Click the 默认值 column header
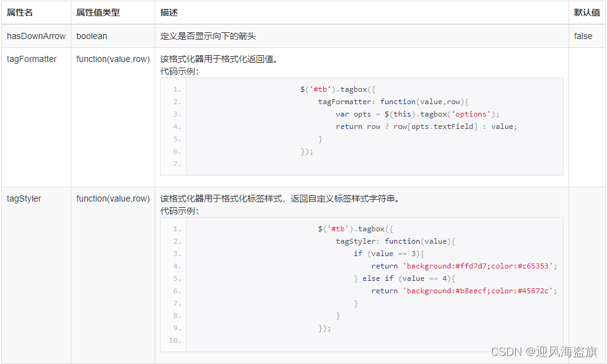The width and height of the screenshot is (607, 364). point(587,12)
